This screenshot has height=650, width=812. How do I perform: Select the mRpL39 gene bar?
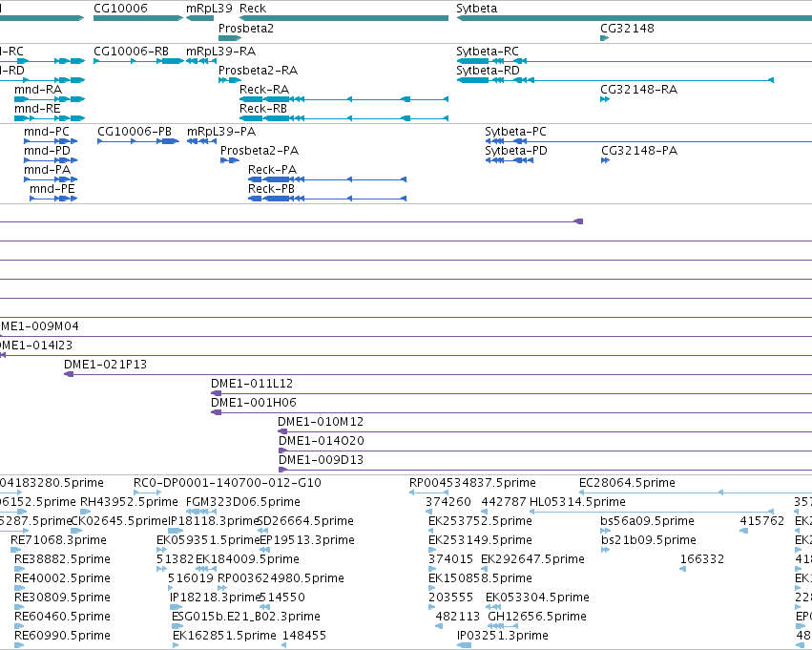coord(199,18)
